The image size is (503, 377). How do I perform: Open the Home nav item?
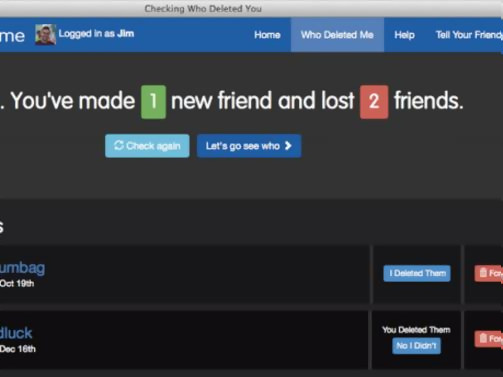click(267, 35)
